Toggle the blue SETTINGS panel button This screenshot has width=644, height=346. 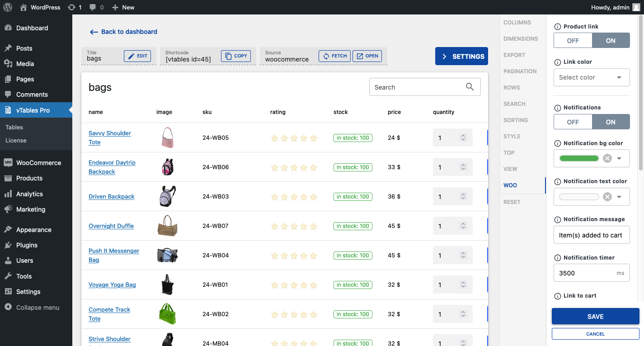(x=461, y=57)
